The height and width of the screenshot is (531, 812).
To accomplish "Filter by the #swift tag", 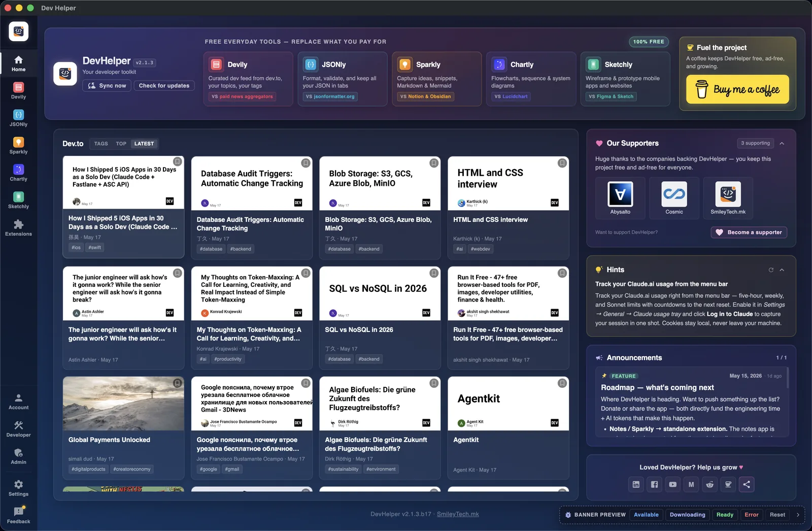I will click(x=95, y=248).
